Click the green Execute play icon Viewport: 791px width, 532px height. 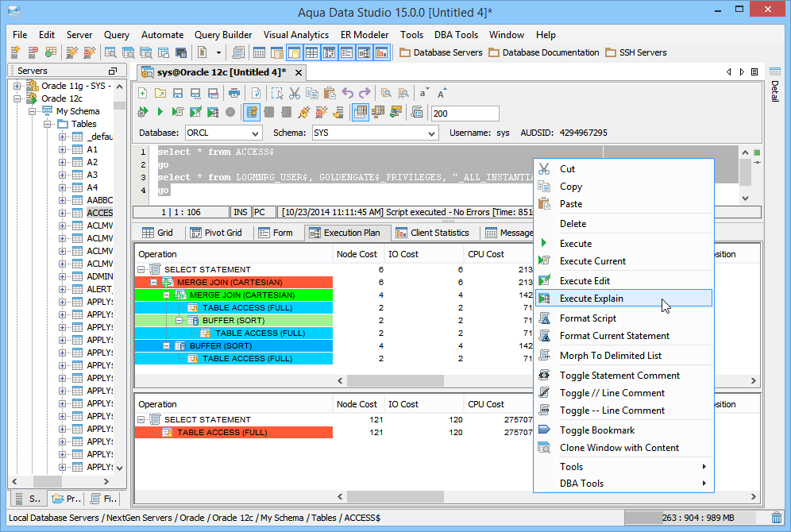click(160, 112)
